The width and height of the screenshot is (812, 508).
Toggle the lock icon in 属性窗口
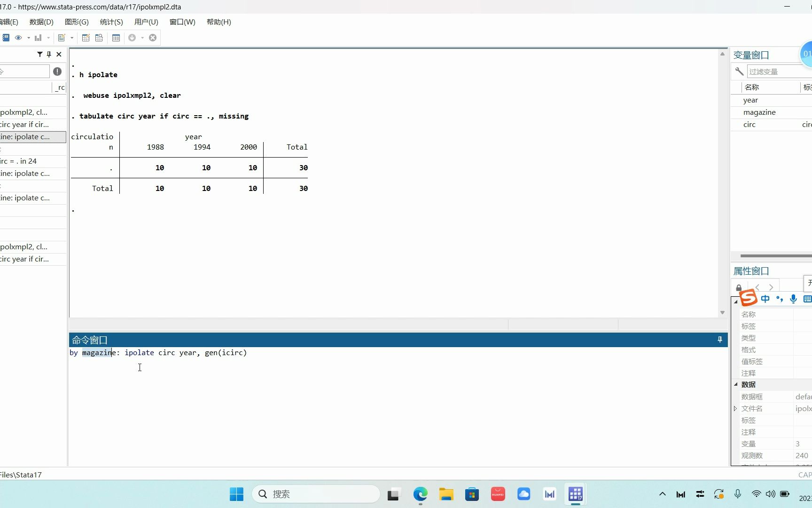coord(739,287)
